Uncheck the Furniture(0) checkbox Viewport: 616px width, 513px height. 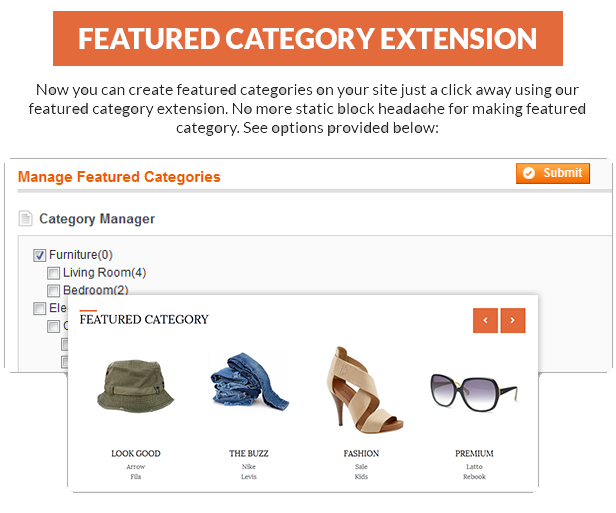click(x=40, y=255)
